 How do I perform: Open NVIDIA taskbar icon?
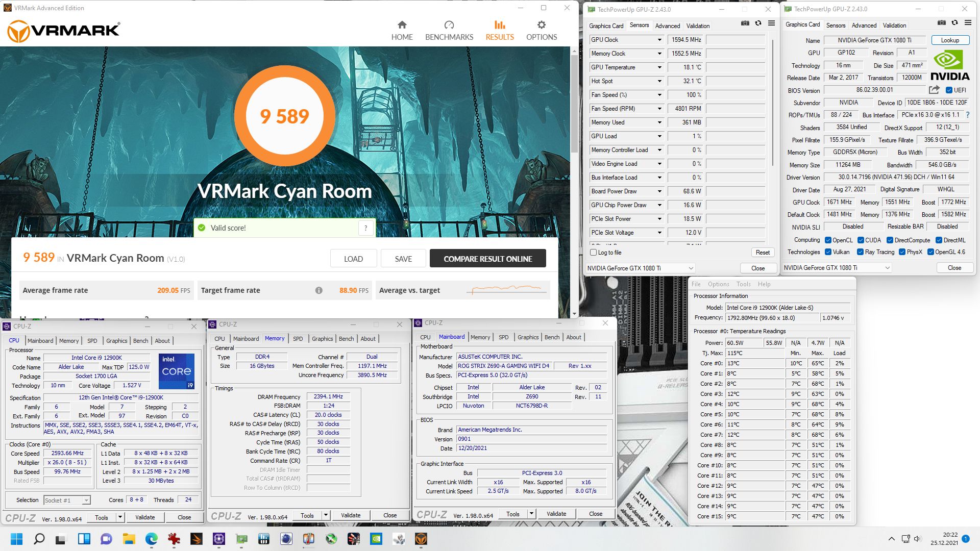tap(376, 539)
